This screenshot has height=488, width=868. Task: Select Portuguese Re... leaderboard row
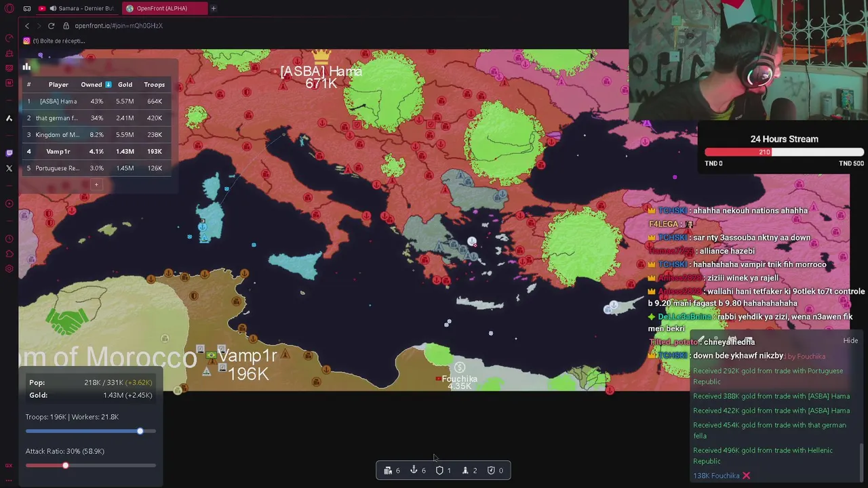pos(96,168)
